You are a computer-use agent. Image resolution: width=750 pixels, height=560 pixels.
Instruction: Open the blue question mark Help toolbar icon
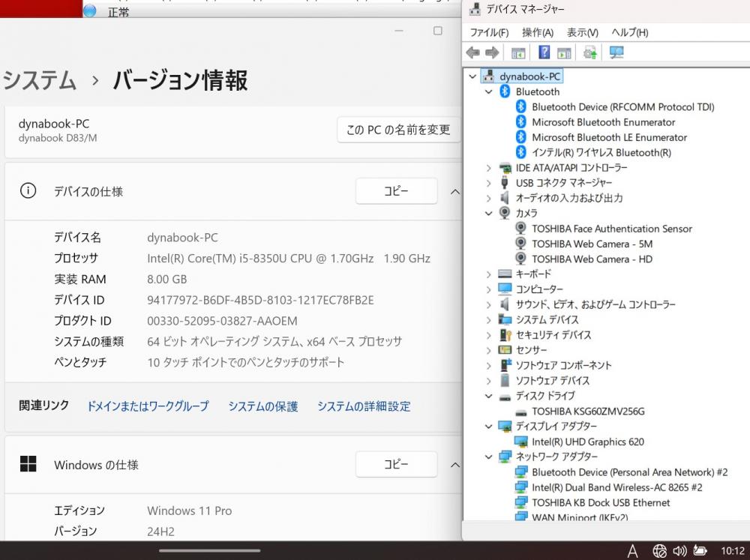[x=544, y=52]
